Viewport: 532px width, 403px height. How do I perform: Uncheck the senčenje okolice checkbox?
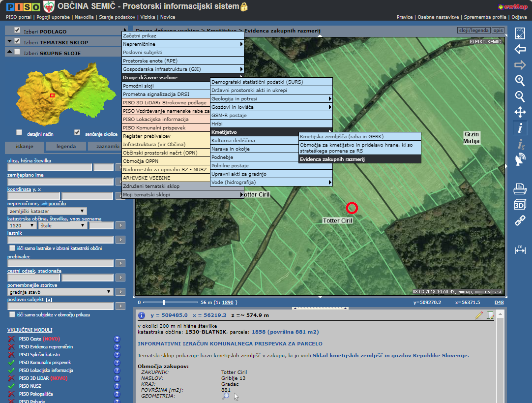(77, 132)
